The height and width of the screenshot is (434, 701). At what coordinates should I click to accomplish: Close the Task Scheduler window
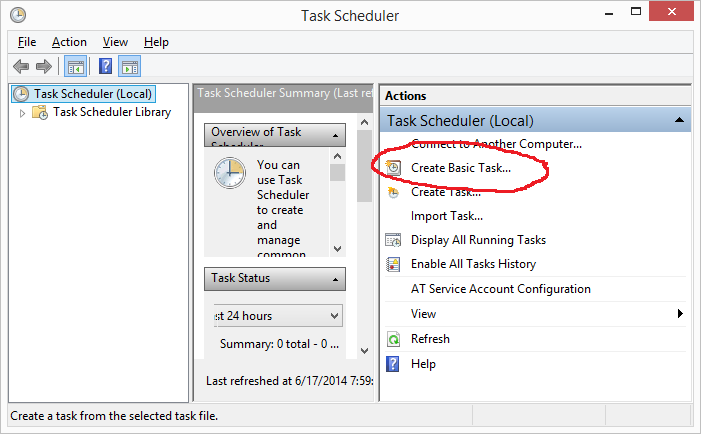click(x=671, y=12)
